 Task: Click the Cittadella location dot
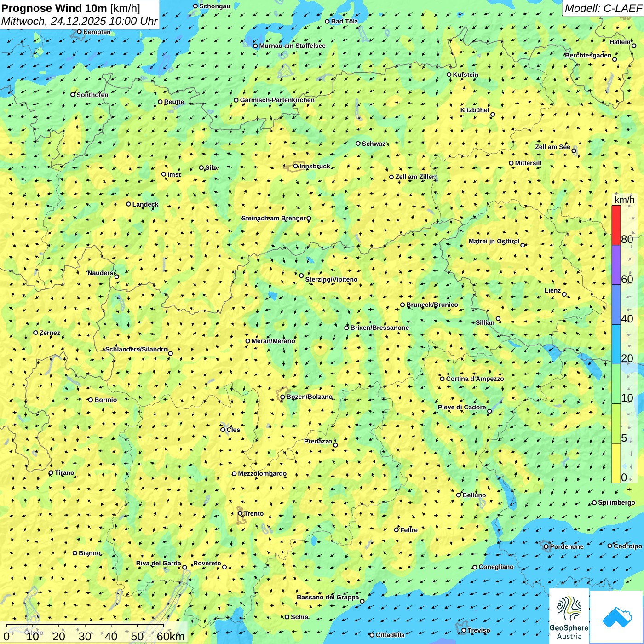372,635
